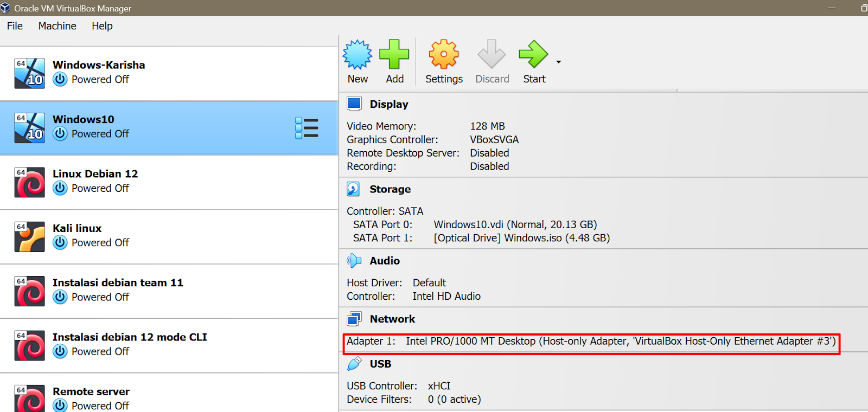The image size is (868, 412).
Task: Click the Device Filters 0 active value
Action: pyautogui.click(x=454, y=400)
